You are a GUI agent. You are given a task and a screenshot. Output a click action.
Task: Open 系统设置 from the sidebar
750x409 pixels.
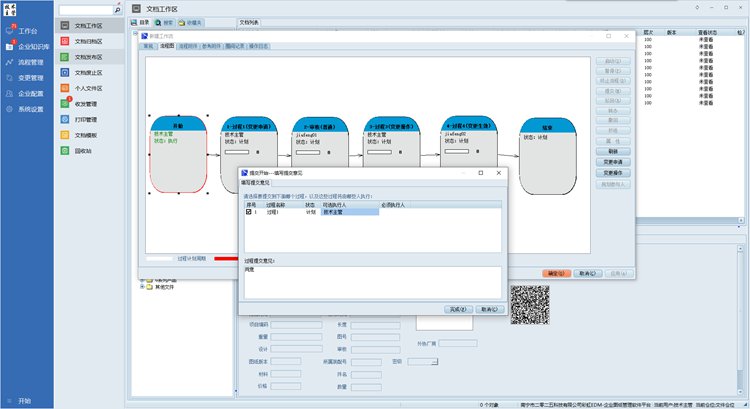click(29, 109)
